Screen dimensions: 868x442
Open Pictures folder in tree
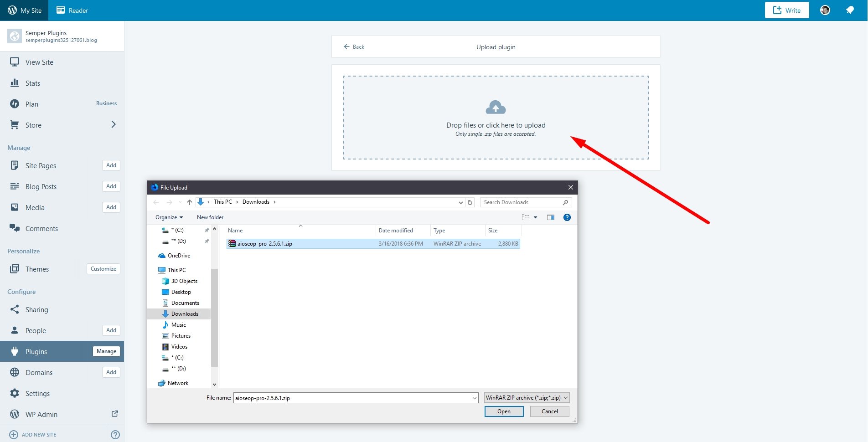tap(181, 336)
